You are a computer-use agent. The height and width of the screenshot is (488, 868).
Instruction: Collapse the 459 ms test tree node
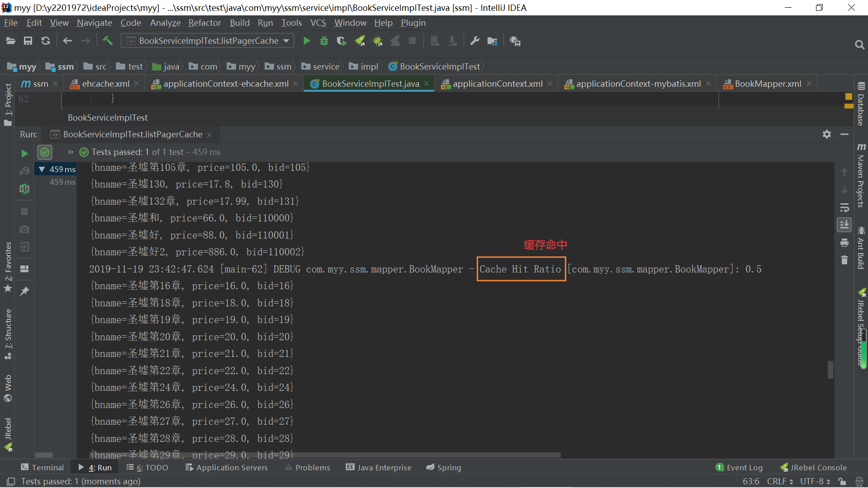(x=42, y=169)
